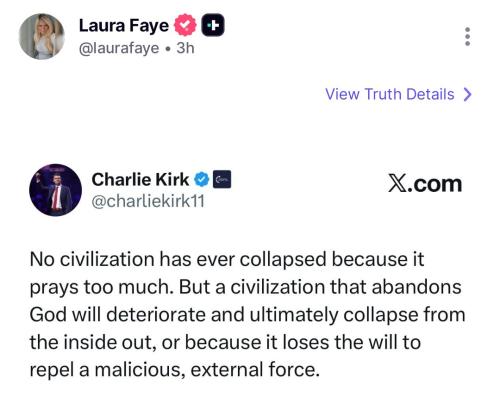Viewport: 500px width, 415px height.
Task: Tap the dark affiliation badge after Charlie Kirk
Action: [222, 180]
